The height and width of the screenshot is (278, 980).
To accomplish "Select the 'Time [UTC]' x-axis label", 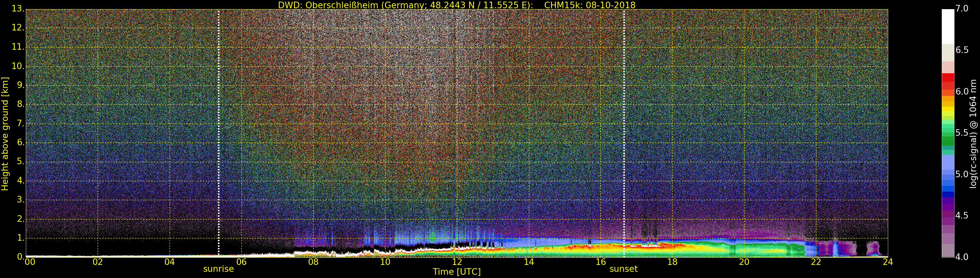I will click(x=457, y=272).
